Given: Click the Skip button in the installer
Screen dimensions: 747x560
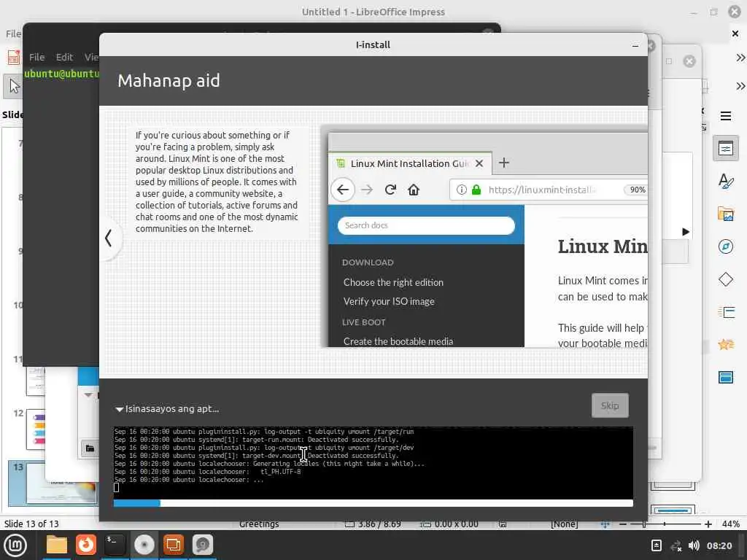Looking at the screenshot, I should (x=610, y=405).
